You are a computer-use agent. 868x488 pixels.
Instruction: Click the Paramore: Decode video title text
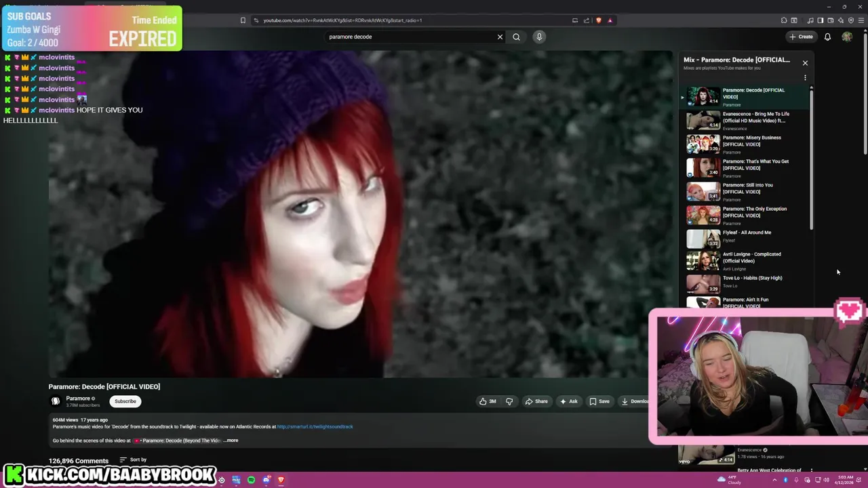[104, 386]
